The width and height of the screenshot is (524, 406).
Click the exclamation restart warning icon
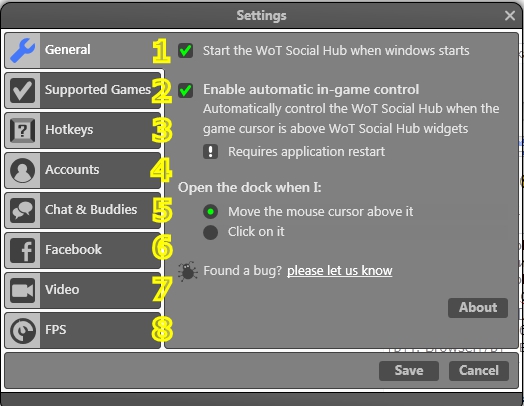point(211,152)
